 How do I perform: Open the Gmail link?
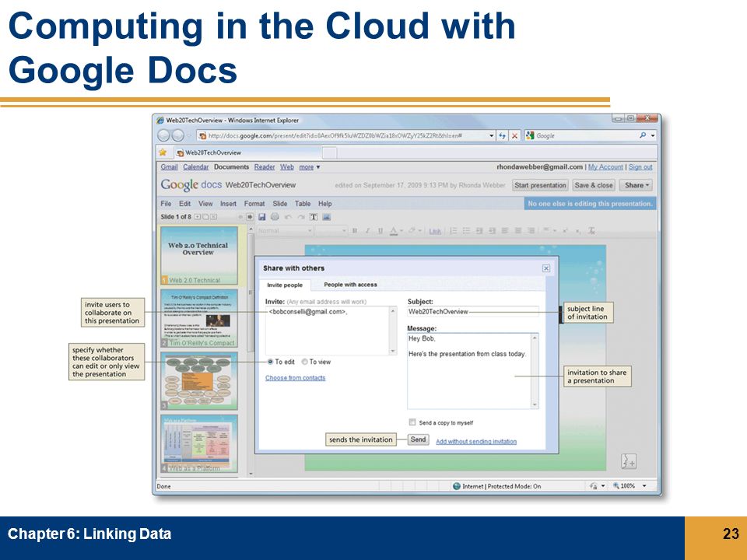pyautogui.click(x=169, y=167)
